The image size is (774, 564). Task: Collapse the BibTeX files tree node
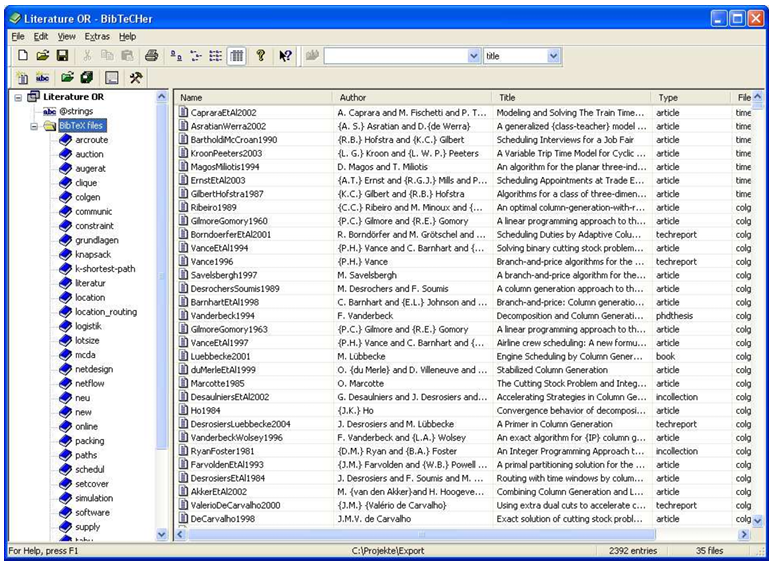(x=33, y=126)
